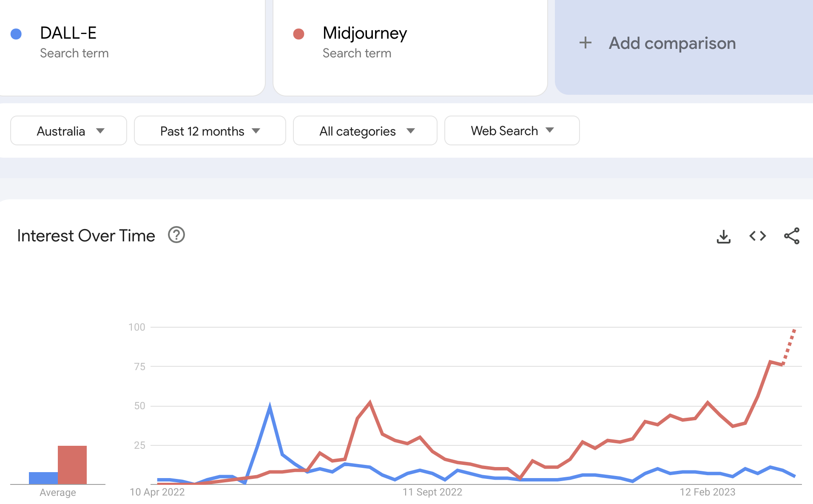Share the Interest Over Time chart

pos(792,236)
